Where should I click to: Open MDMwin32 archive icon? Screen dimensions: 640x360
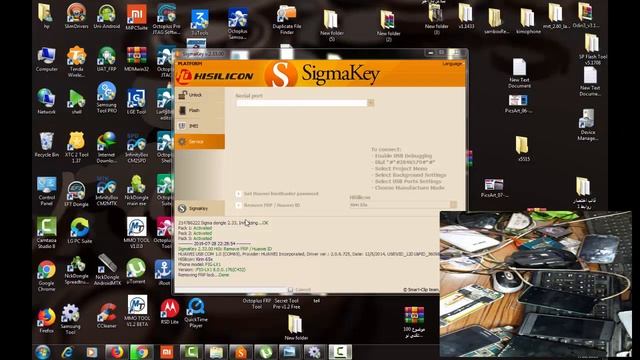tap(136, 59)
